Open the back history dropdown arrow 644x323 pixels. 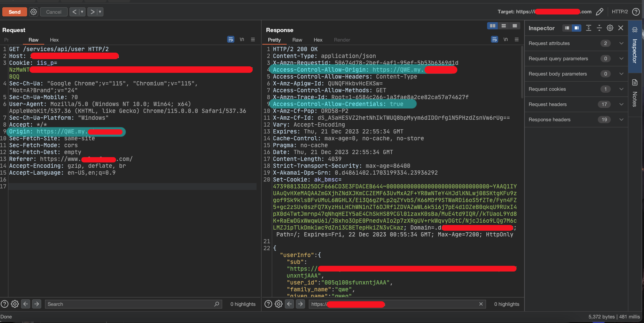[x=82, y=12]
